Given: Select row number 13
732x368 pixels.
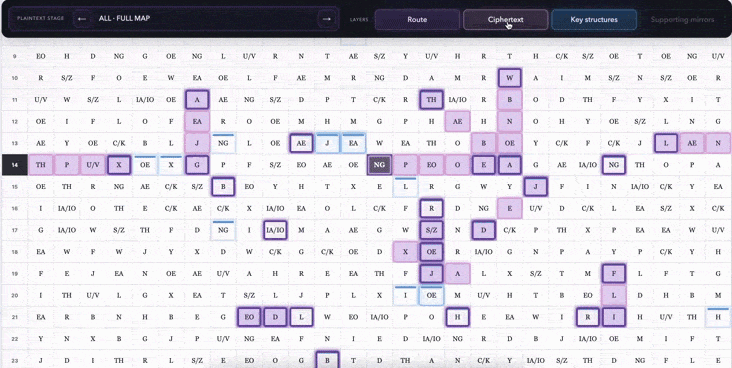Looking at the screenshot, I should (x=14, y=143).
